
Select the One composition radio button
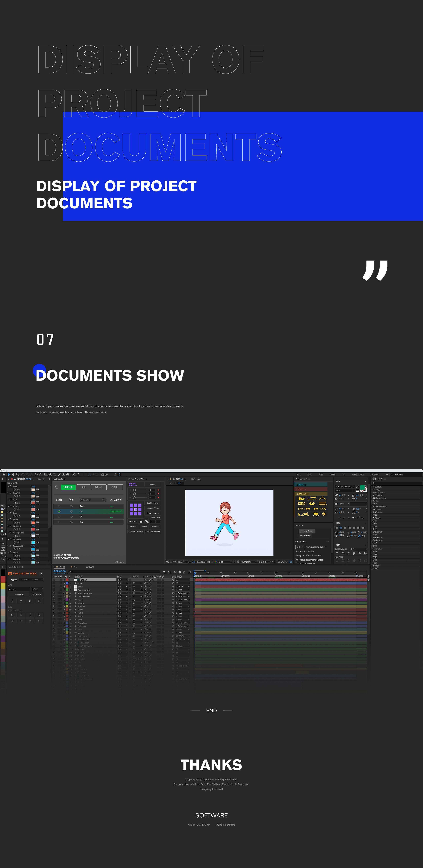click(59, 522)
